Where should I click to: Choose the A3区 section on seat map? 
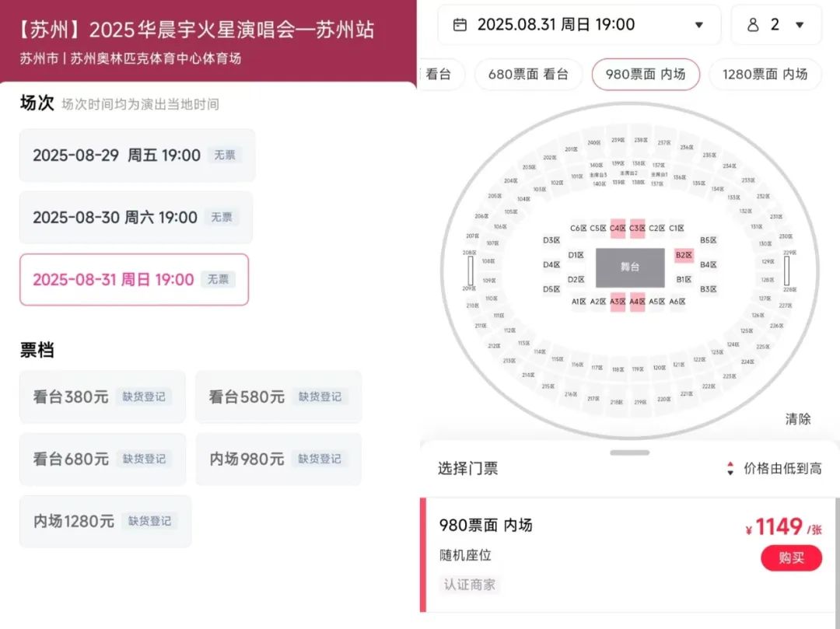(x=618, y=302)
